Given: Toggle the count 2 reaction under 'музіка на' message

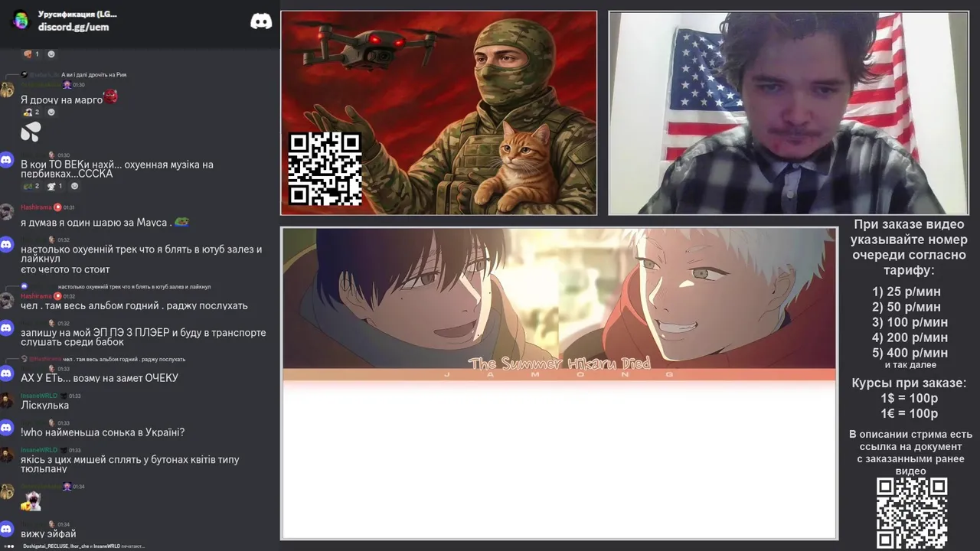Looking at the screenshot, I should (31, 186).
